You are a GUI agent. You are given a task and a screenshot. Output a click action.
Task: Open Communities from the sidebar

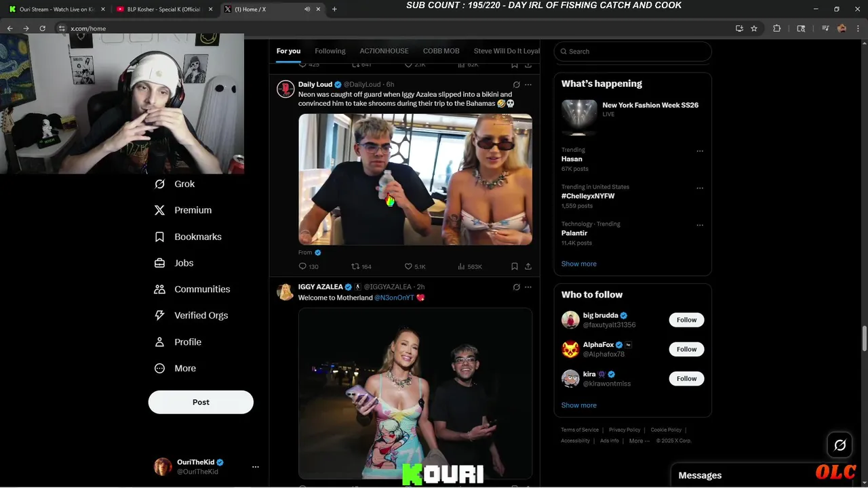(193, 289)
